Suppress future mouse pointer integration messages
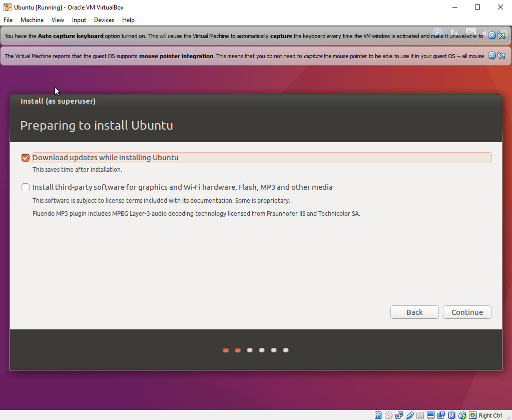The height and width of the screenshot is (420, 512). click(x=501, y=56)
